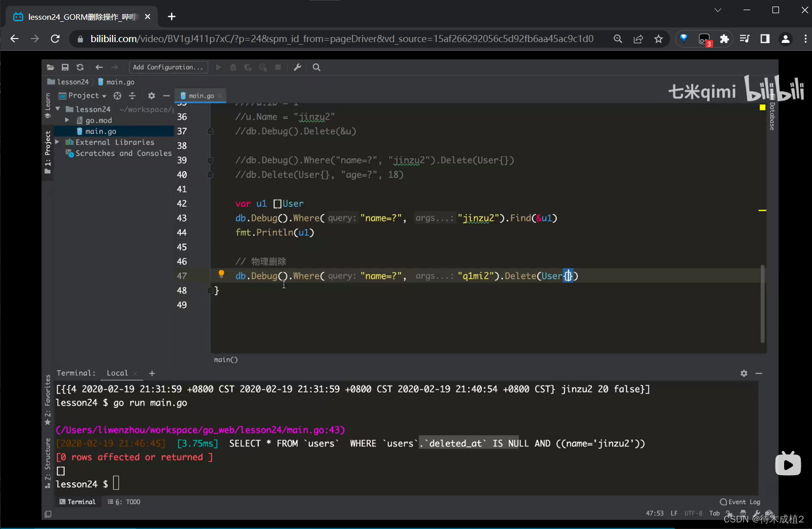Viewport: 812px width, 529px height.
Task: Expand the go.mod tree node
Action: click(x=67, y=120)
